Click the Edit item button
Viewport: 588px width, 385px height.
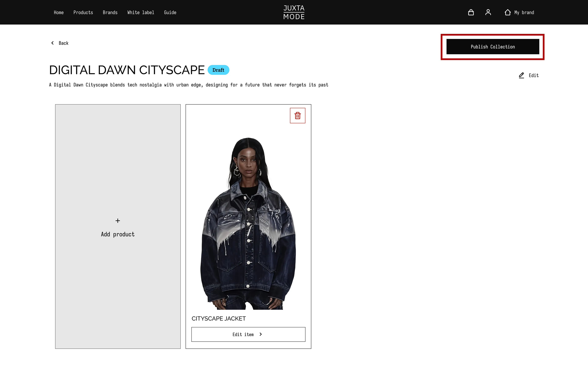[248, 334]
